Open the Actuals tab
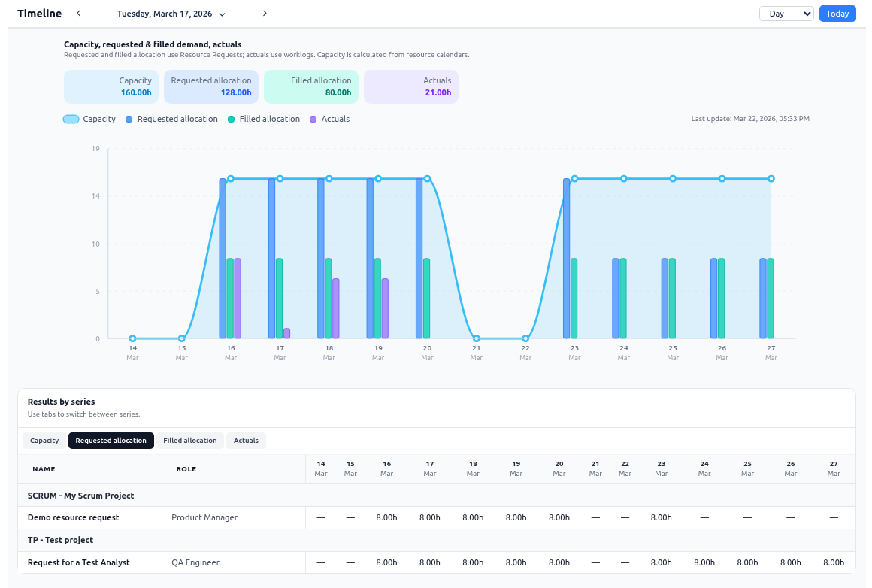 [246, 441]
